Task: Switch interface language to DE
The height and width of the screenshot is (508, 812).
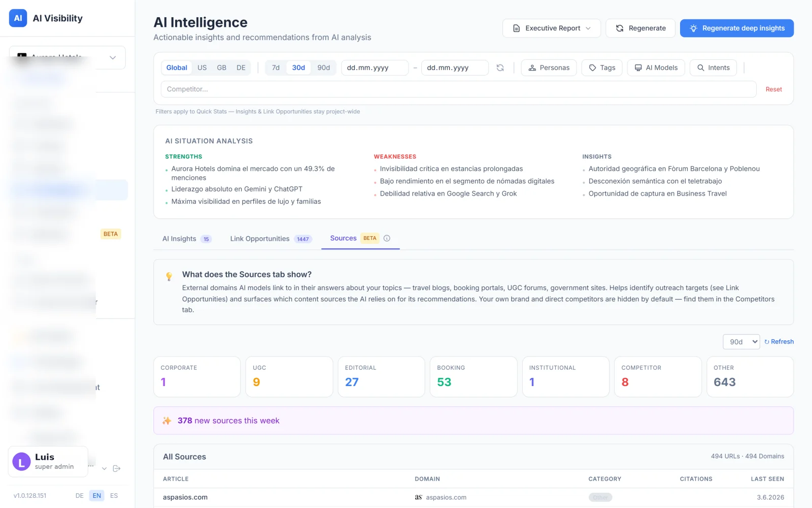Action: 80,496
